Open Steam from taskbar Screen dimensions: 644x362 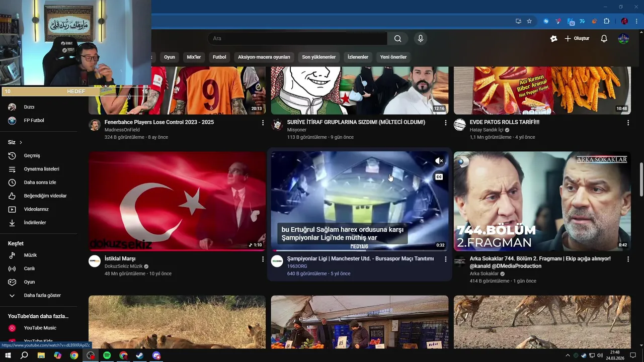coord(140,355)
